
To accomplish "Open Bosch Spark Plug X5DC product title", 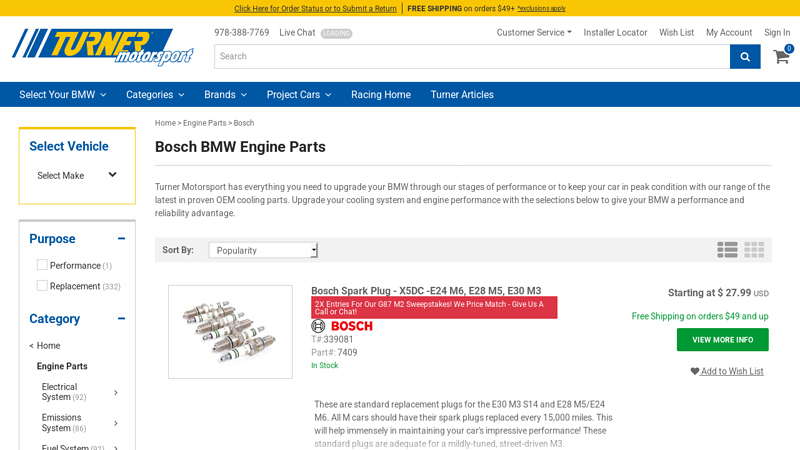I will [426, 291].
